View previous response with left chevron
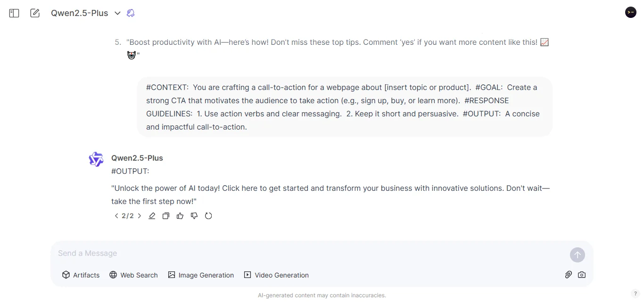The height and width of the screenshot is (302, 644). (116, 215)
